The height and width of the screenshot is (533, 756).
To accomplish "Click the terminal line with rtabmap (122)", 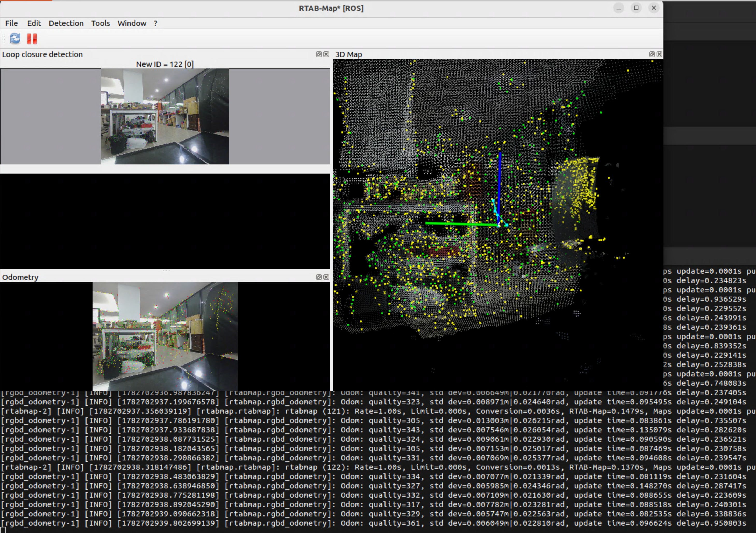I will (378, 467).
